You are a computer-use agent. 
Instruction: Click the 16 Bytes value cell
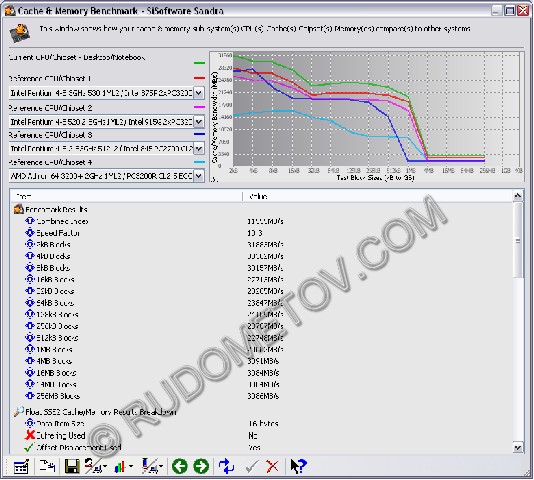click(263, 423)
